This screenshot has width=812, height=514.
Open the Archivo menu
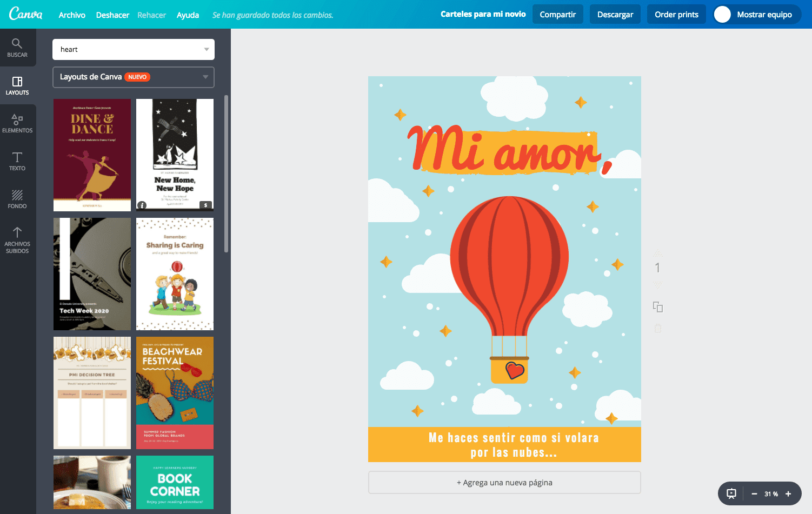(x=72, y=15)
